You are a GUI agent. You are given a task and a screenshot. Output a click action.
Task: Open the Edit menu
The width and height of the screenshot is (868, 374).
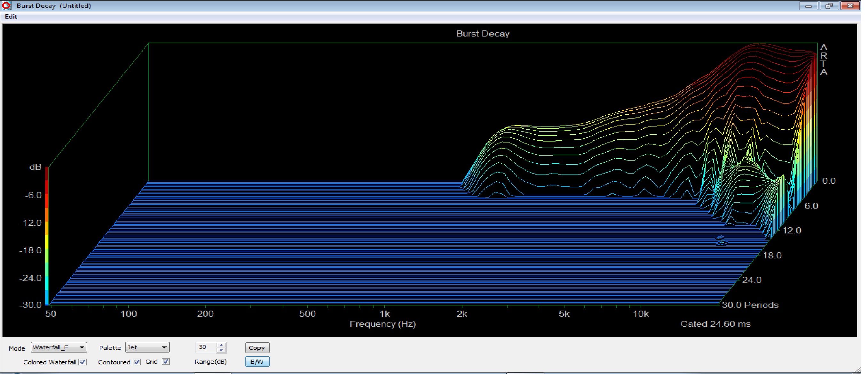[x=11, y=17]
